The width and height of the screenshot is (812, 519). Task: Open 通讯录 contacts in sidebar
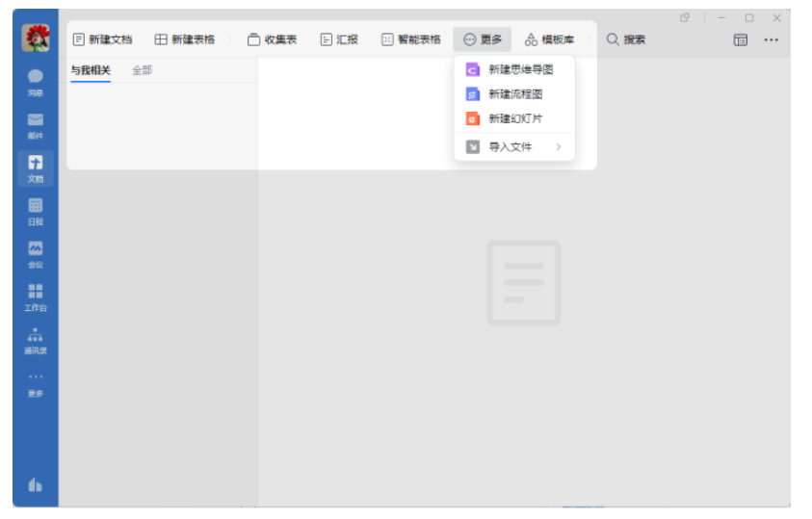tap(36, 339)
